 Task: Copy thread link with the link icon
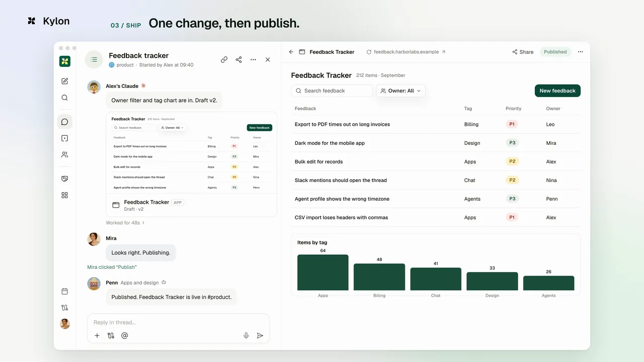pos(224,59)
